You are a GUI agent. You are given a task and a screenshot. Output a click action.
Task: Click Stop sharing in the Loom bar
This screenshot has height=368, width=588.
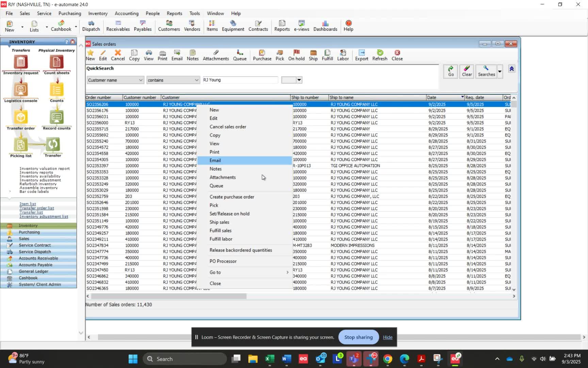pyautogui.click(x=359, y=337)
